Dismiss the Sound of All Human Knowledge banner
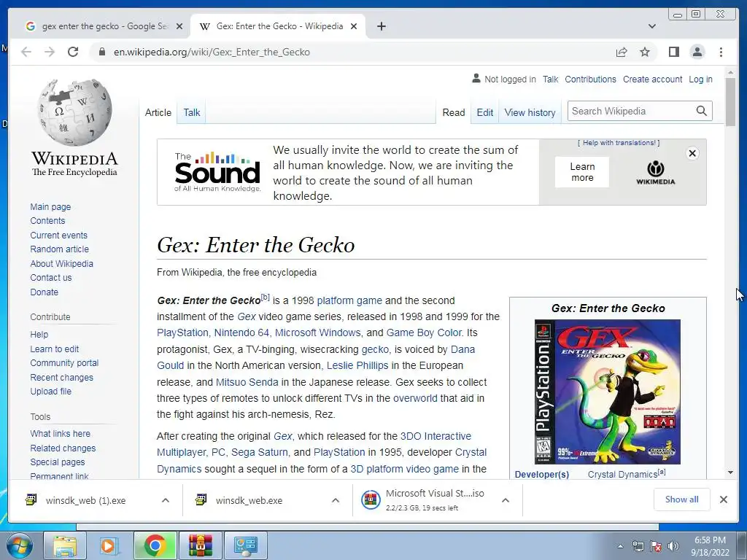This screenshot has height=560, width=747. [692, 153]
